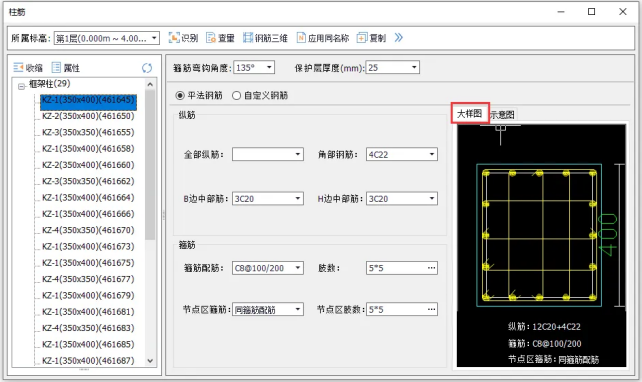Screen dimensions: 642x382
Task: Click the 应用同名称 apply same name icon
Action: (x=301, y=38)
